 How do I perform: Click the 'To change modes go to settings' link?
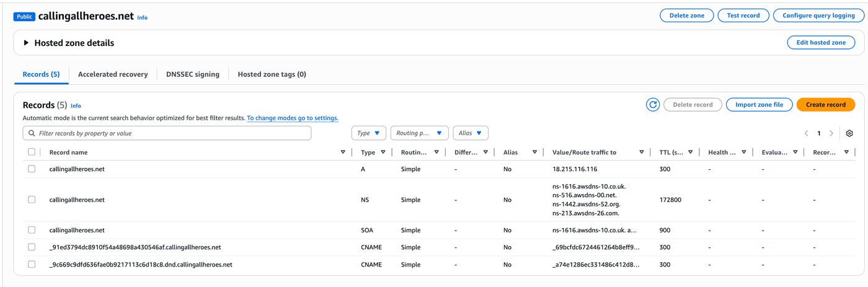(292, 118)
